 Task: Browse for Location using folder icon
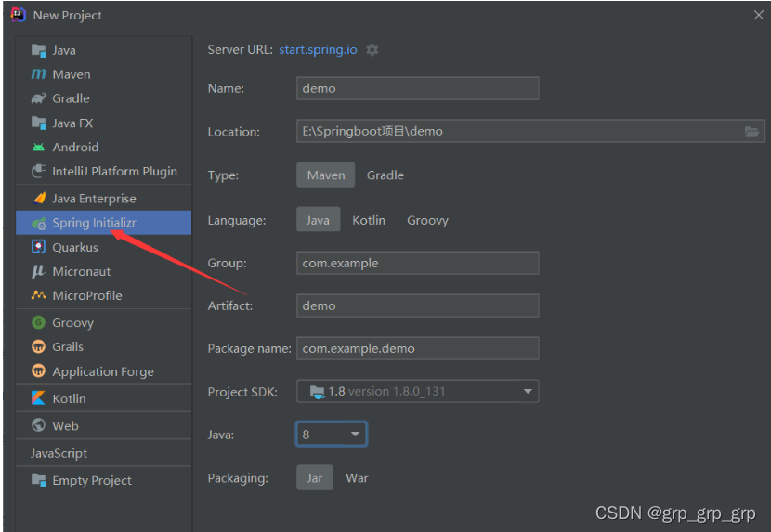click(751, 131)
